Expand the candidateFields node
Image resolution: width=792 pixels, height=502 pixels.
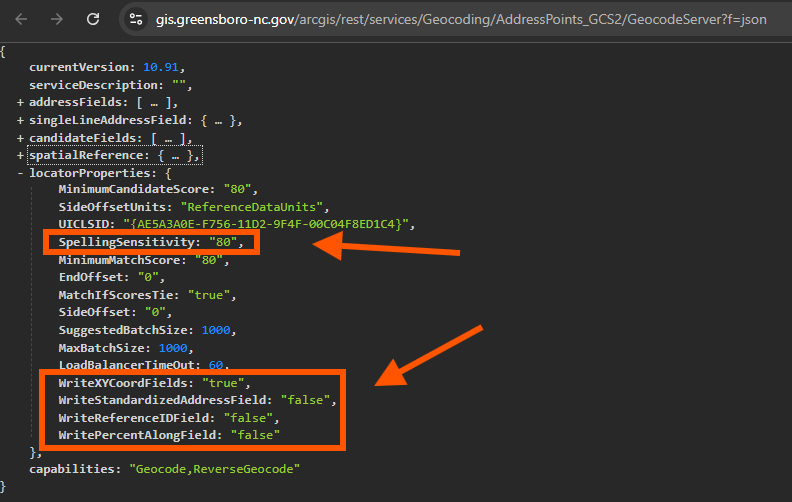click(x=20, y=138)
